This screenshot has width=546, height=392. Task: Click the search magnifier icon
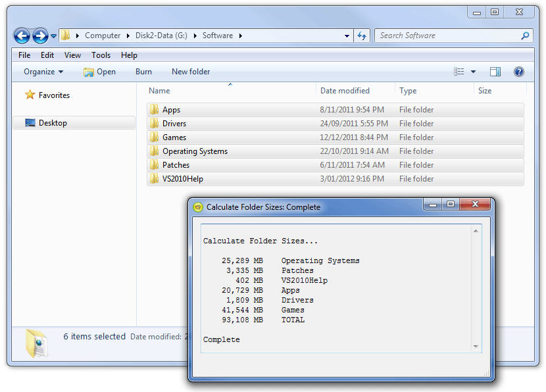coord(525,36)
